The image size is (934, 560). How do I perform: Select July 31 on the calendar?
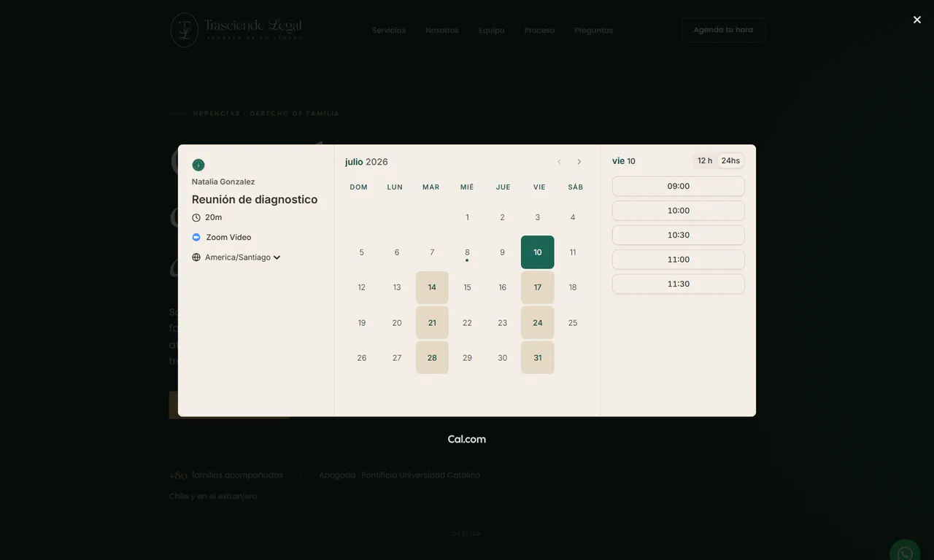538,358
